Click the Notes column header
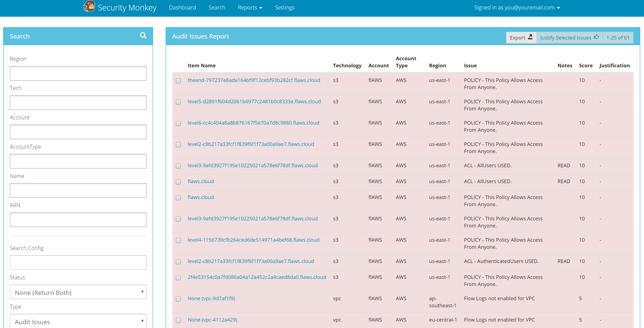Viewport: 644px width, 328px height. (565, 65)
